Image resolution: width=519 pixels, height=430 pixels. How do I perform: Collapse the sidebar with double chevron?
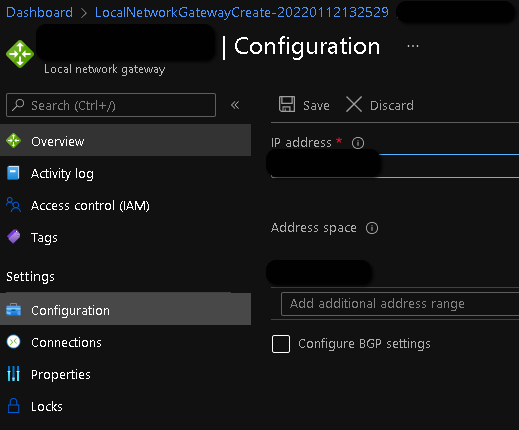coord(235,105)
